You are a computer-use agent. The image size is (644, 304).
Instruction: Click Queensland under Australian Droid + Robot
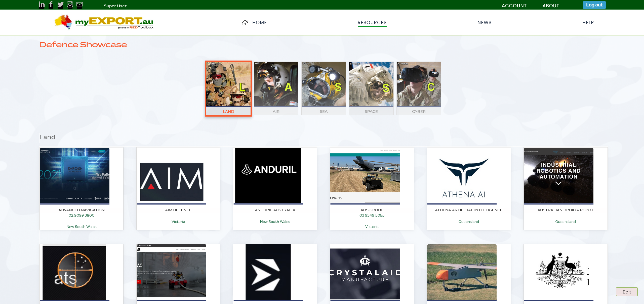click(565, 222)
